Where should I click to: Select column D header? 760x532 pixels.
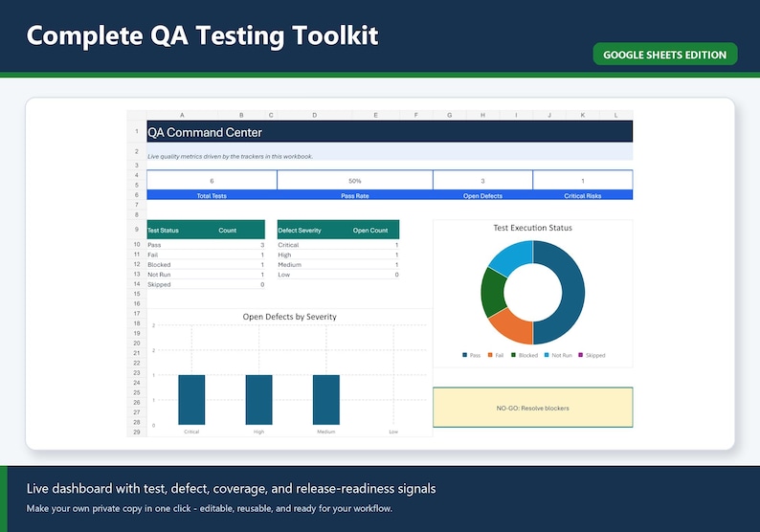click(315, 116)
